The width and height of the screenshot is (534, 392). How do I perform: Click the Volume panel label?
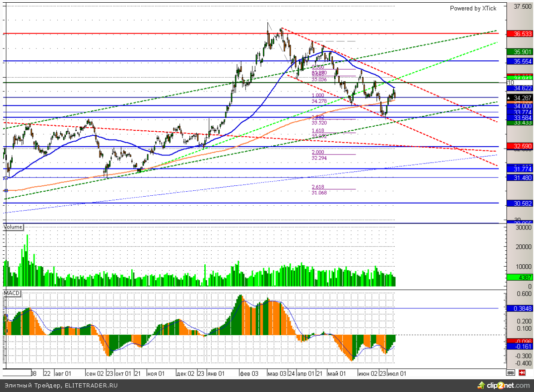tap(13, 226)
